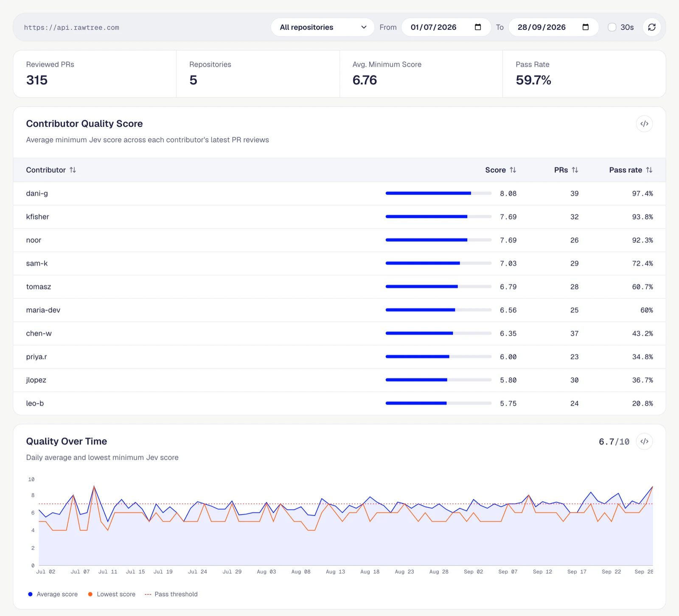Toggle the Average score legend item
Screen dimensions: 679x616
53,594
